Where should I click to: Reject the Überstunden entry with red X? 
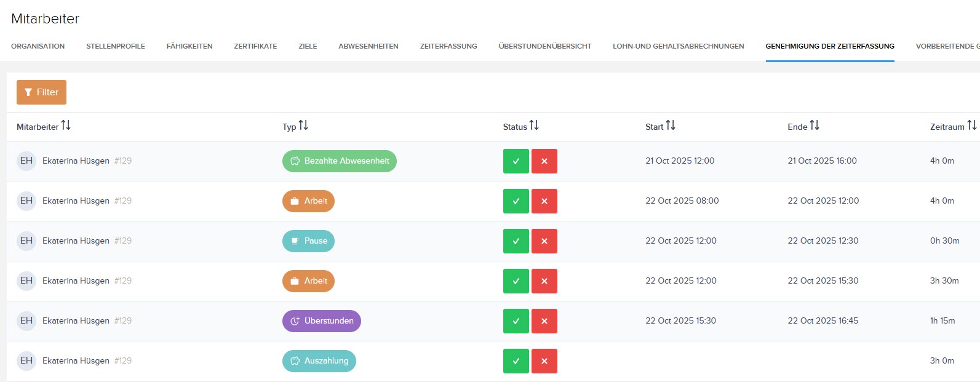(544, 321)
